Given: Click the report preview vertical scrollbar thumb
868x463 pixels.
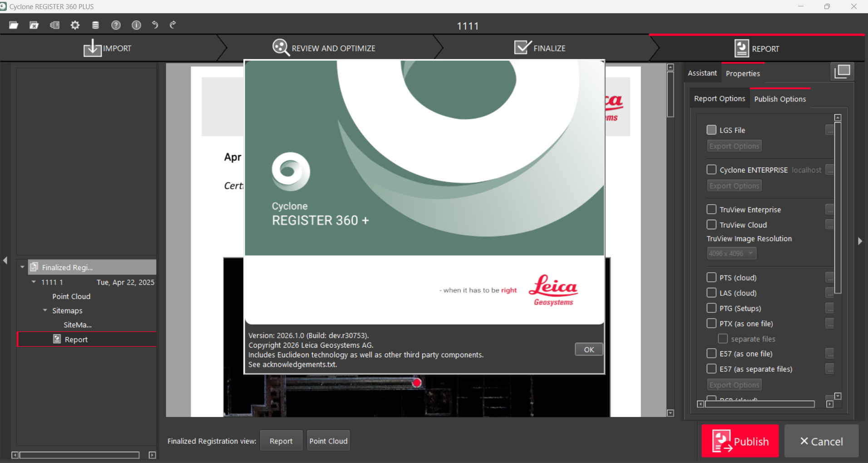Looking at the screenshot, I should pos(671,94).
